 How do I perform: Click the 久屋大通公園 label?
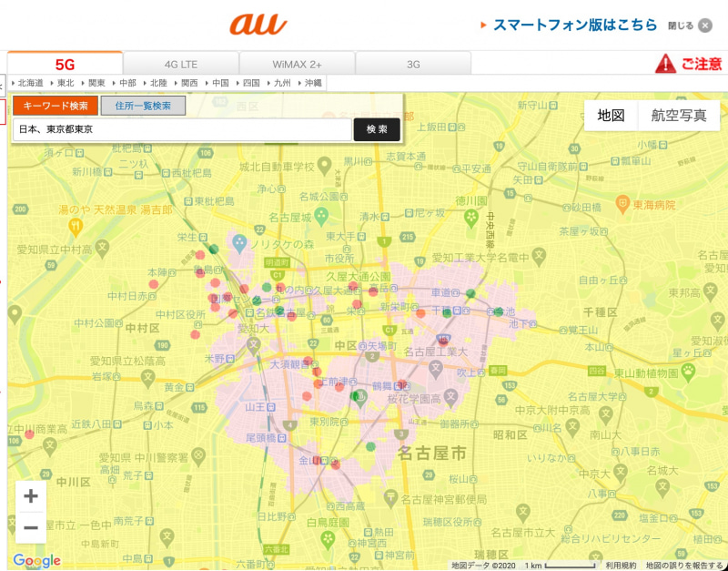[x=358, y=277]
